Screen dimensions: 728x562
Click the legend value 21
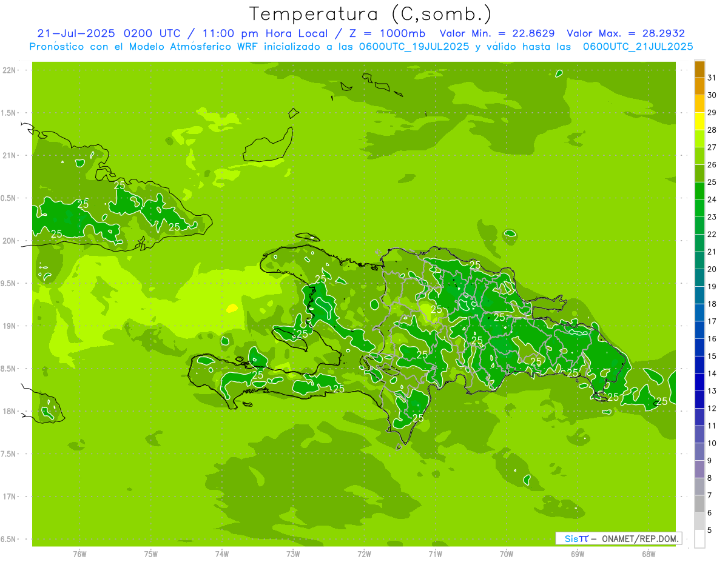(712, 252)
